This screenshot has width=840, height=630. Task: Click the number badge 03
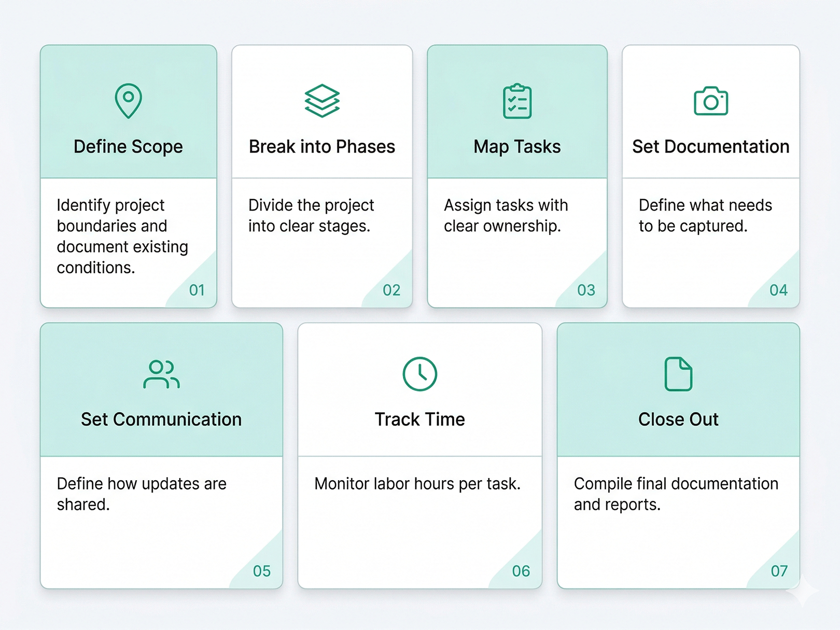click(x=586, y=290)
